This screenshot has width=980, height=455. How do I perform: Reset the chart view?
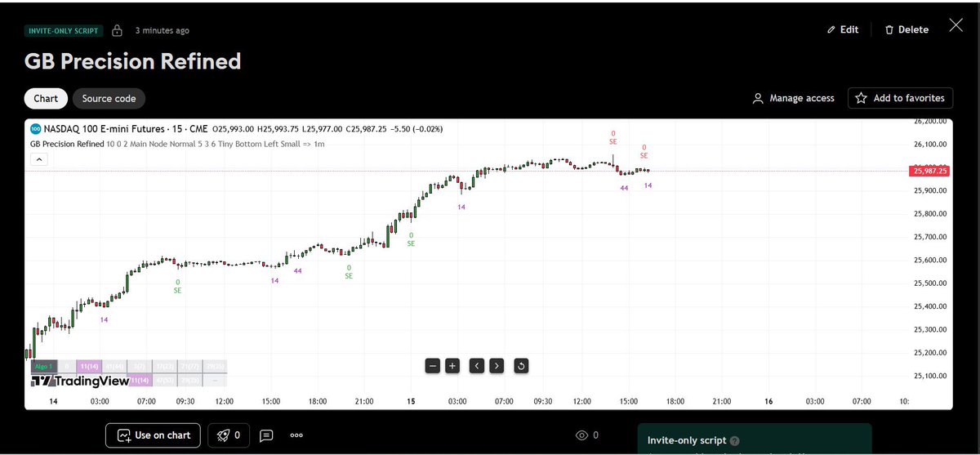coord(522,365)
